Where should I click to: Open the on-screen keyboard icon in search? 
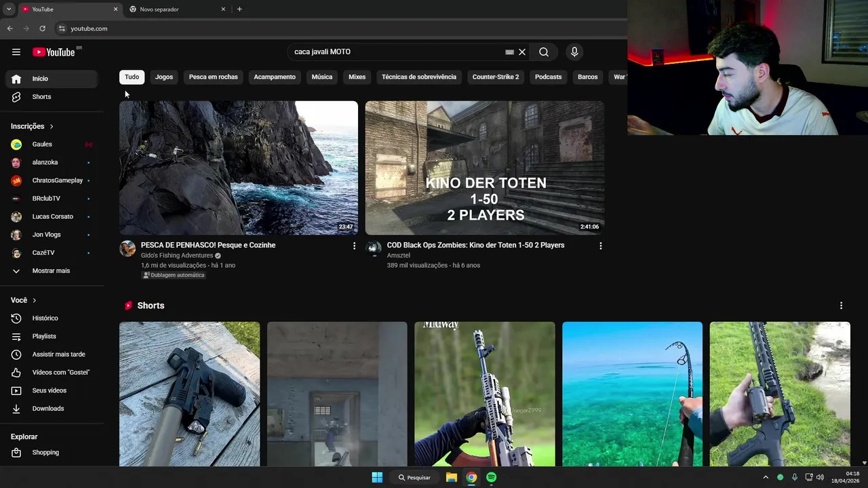point(509,52)
